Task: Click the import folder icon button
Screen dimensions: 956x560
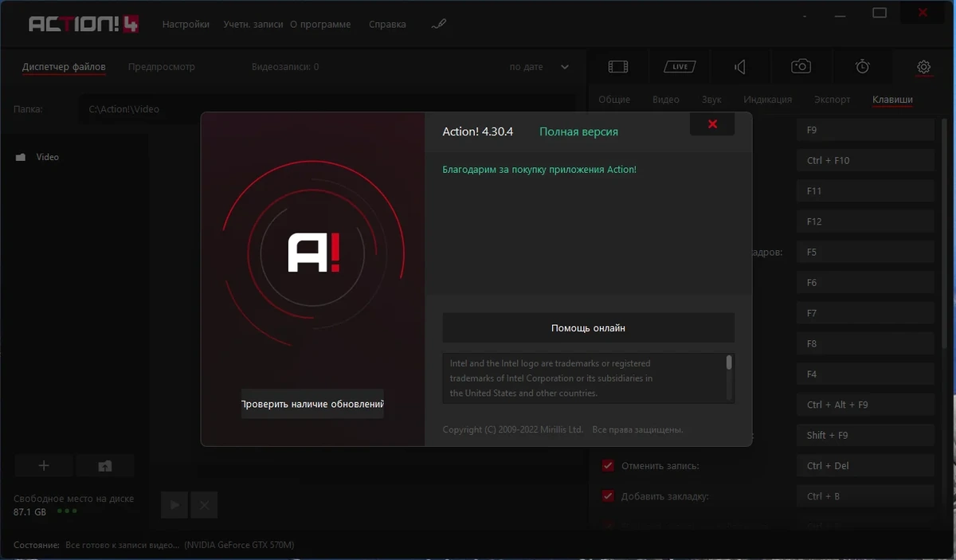Action: (105, 466)
